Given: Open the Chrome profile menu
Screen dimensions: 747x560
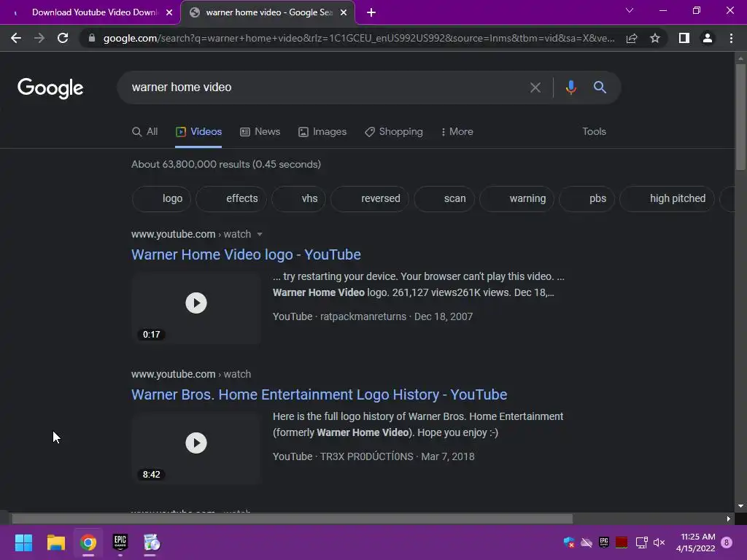Looking at the screenshot, I should pos(708,38).
